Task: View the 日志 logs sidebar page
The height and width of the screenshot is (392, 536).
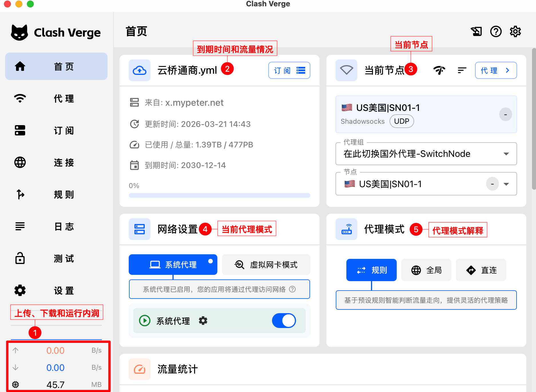Action: pyautogui.click(x=56, y=226)
